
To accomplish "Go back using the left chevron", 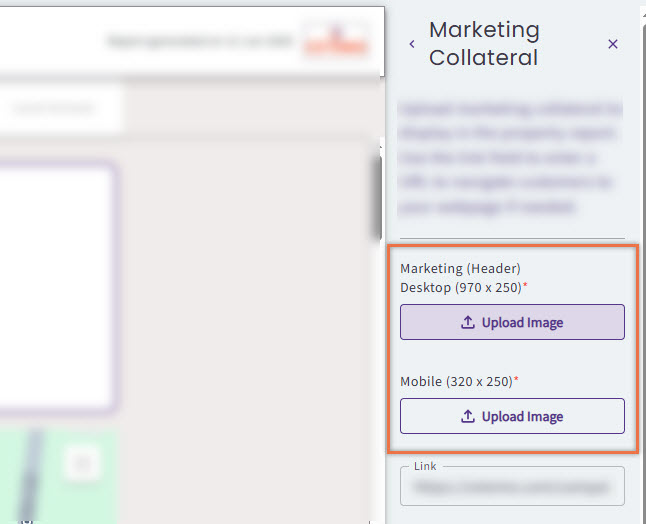I will point(412,44).
